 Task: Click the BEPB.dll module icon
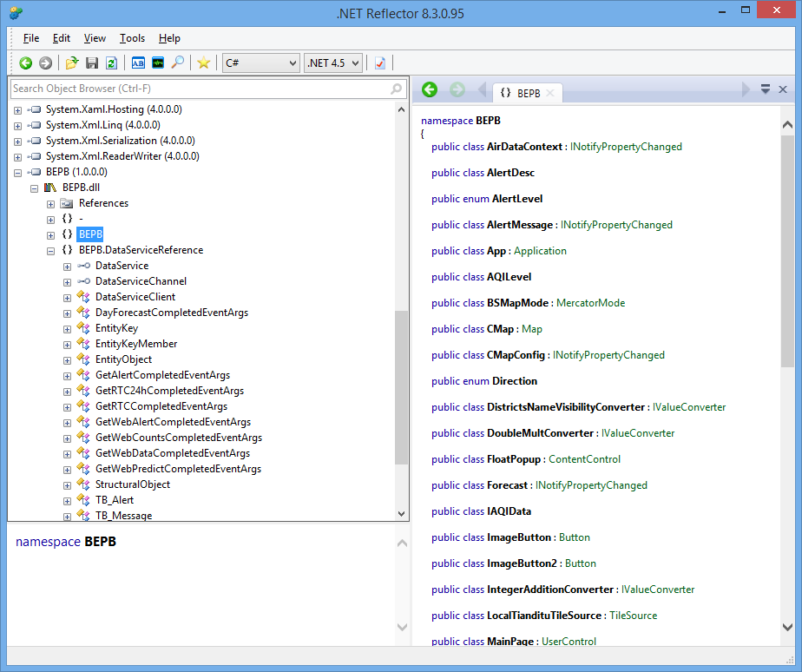(x=50, y=188)
